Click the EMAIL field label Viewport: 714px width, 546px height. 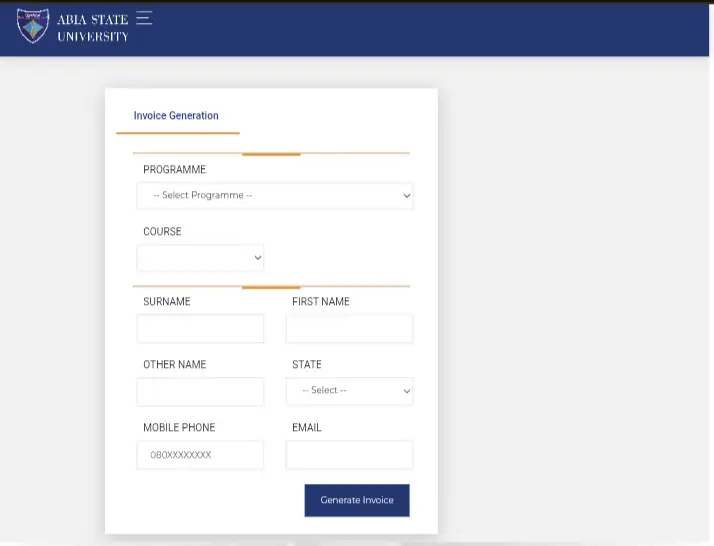tap(306, 428)
